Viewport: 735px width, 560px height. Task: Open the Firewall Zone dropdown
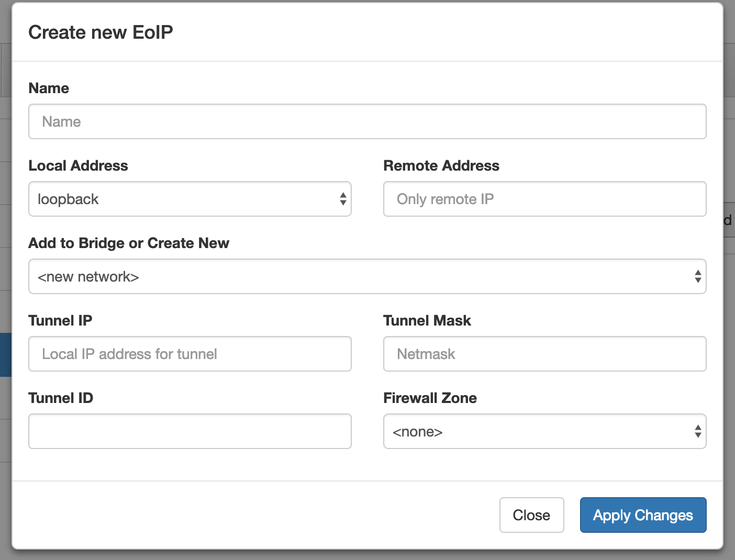(544, 431)
